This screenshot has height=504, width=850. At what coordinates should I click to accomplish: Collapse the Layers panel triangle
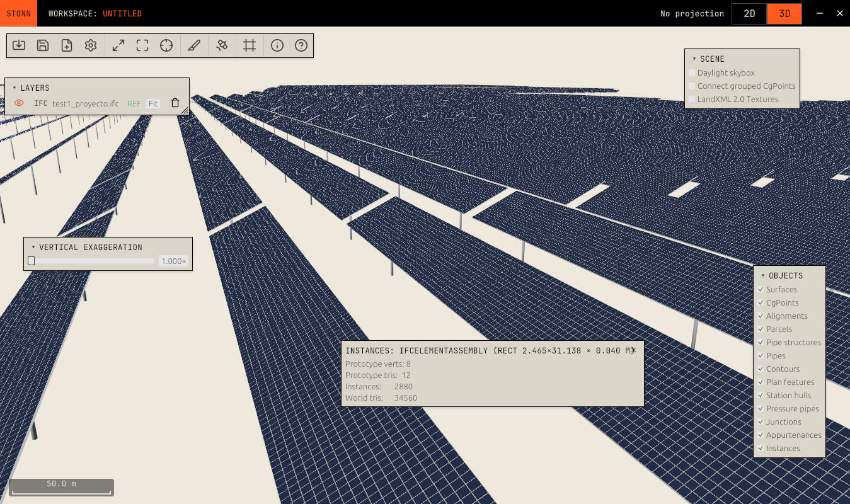14,88
